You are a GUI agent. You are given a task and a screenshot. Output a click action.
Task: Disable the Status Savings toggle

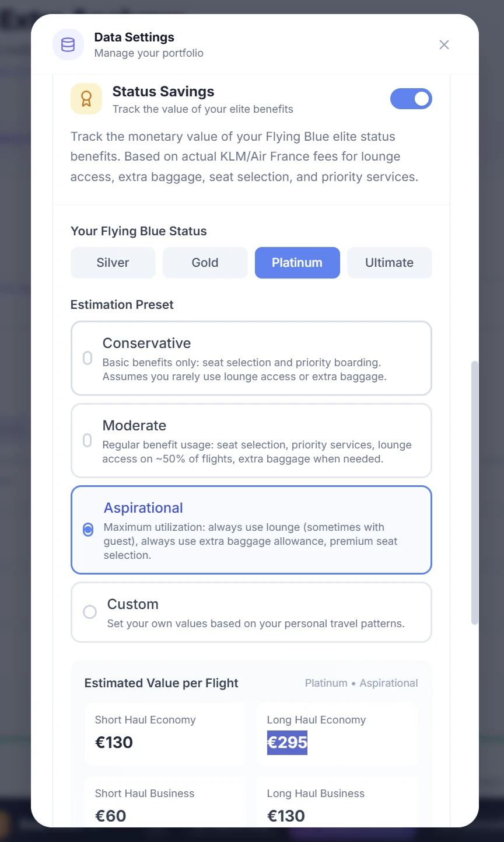tap(411, 99)
